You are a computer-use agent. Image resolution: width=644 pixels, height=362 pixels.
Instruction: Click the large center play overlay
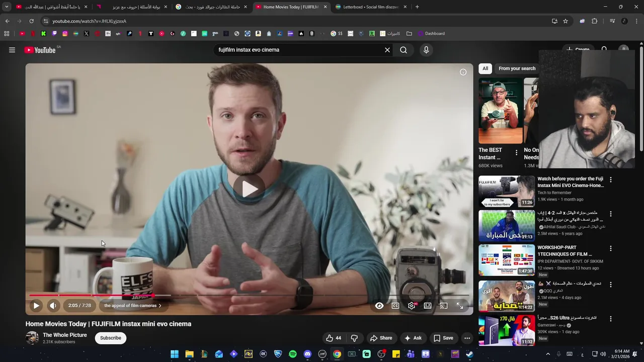point(249,189)
